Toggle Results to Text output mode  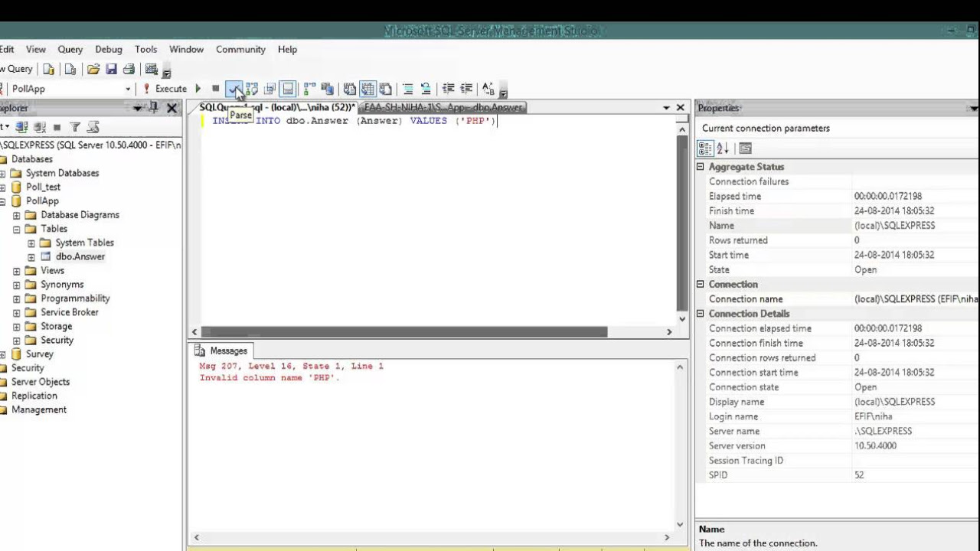(350, 89)
